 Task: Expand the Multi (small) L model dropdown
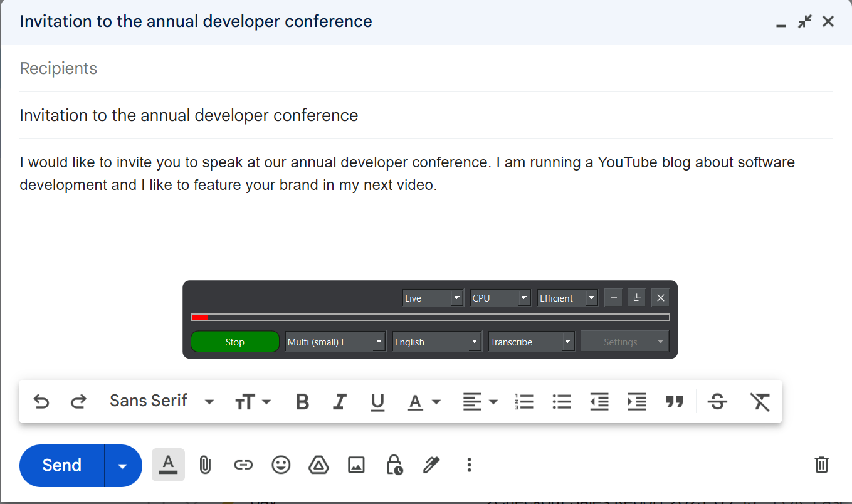(x=335, y=342)
